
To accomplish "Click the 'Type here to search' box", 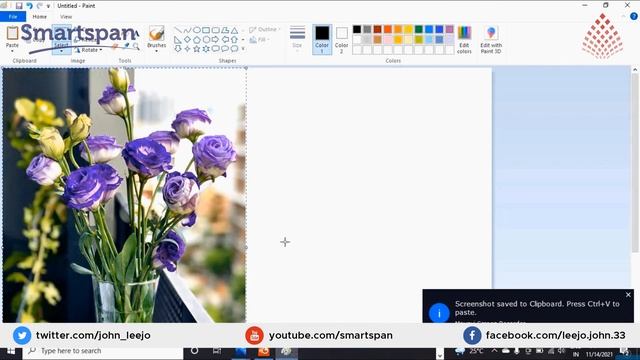I will [103, 351].
